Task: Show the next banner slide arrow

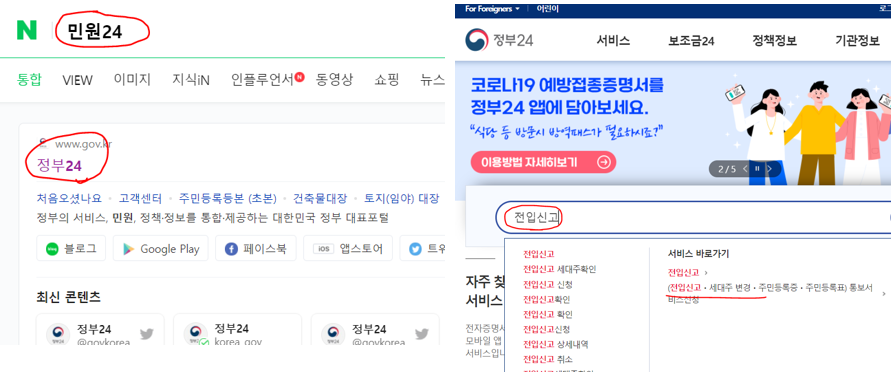Action: [770, 169]
